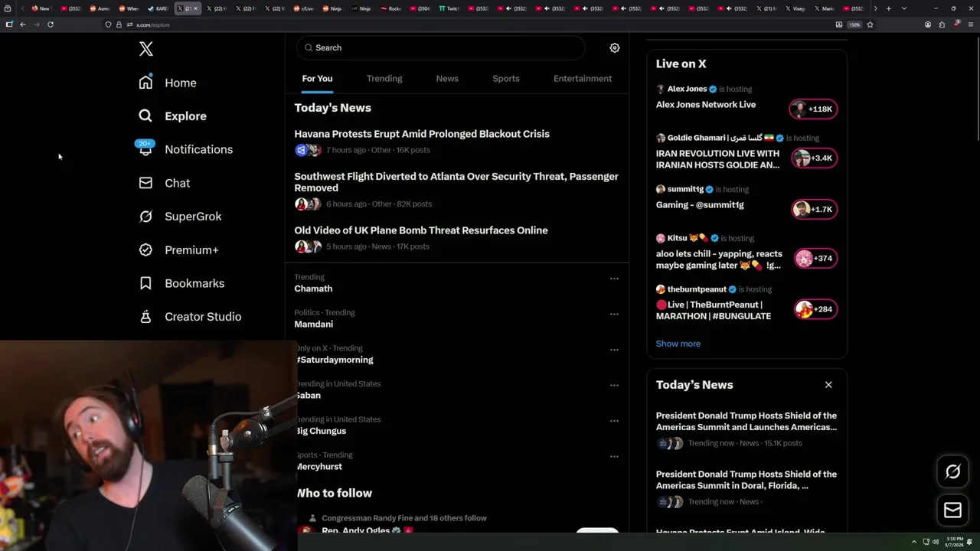Expand the list-all-tabs dropdown arrow

[903, 8]
